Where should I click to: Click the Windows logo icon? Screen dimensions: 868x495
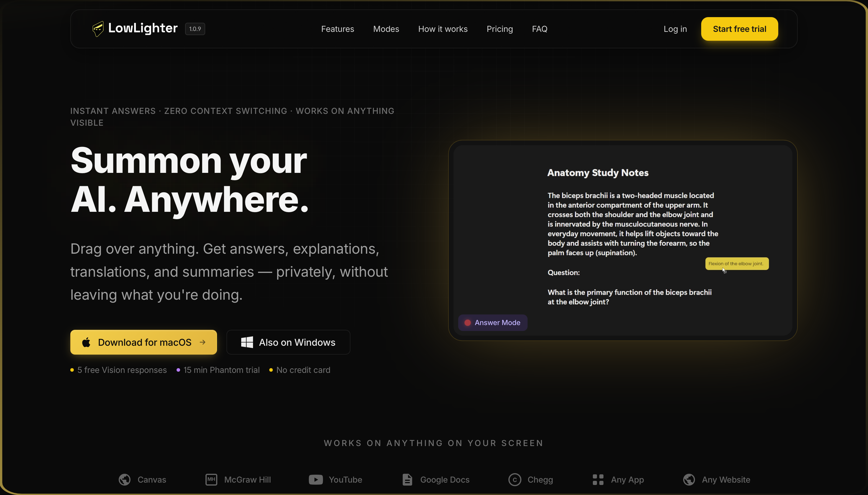[247, 342]
